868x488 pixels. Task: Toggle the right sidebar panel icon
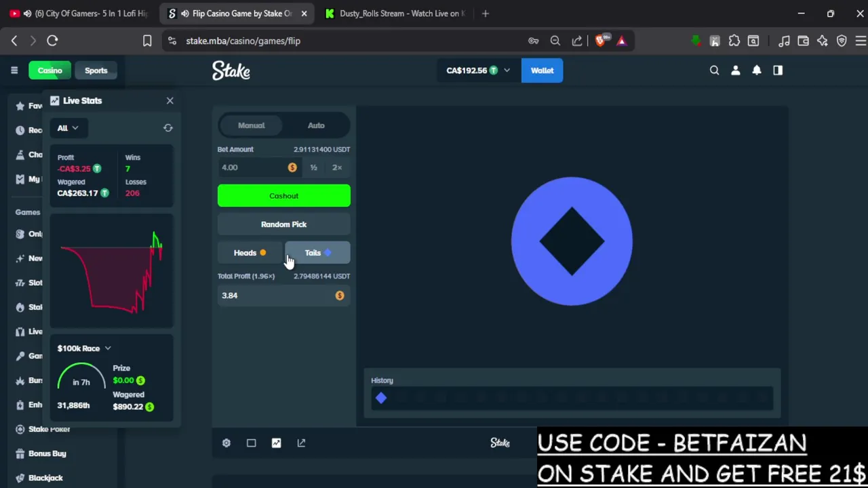778,70
